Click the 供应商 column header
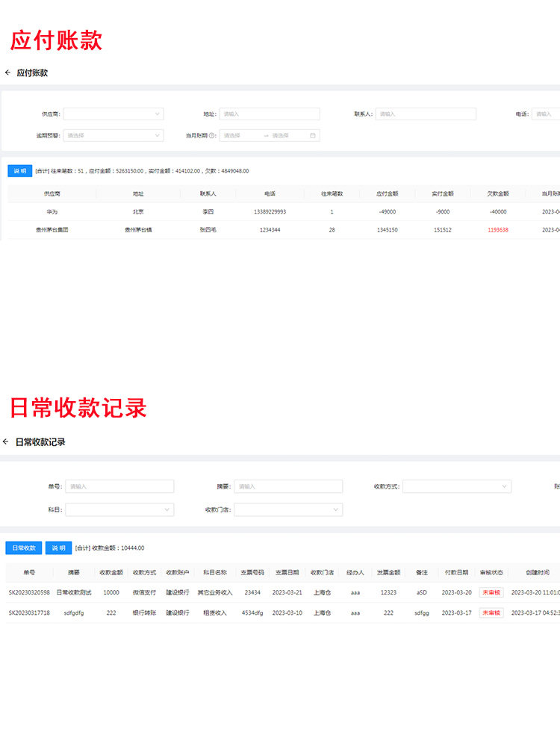This screenshot has height=747, width=560. (52, 193)
